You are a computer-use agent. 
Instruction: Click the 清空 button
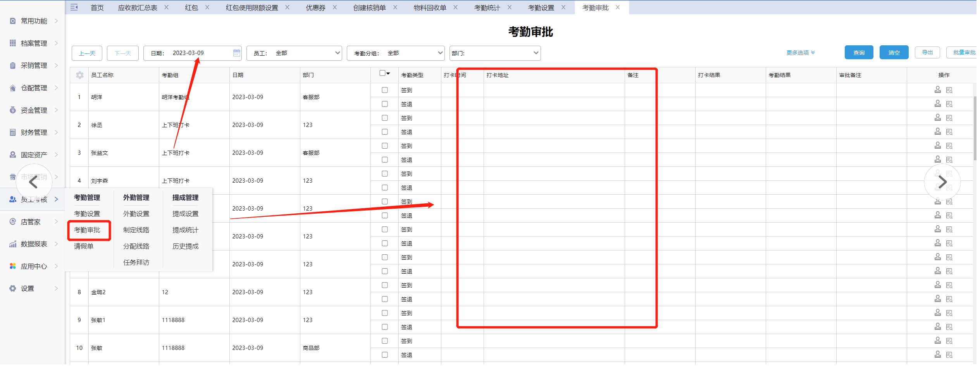[894, 53]
